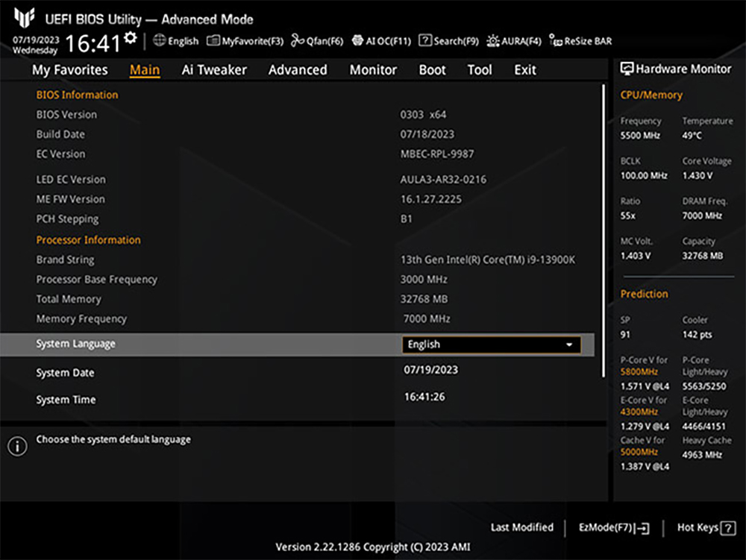Click the PCH Stepping row label
Screen dimensions: 746x560
tap(68, 219)
